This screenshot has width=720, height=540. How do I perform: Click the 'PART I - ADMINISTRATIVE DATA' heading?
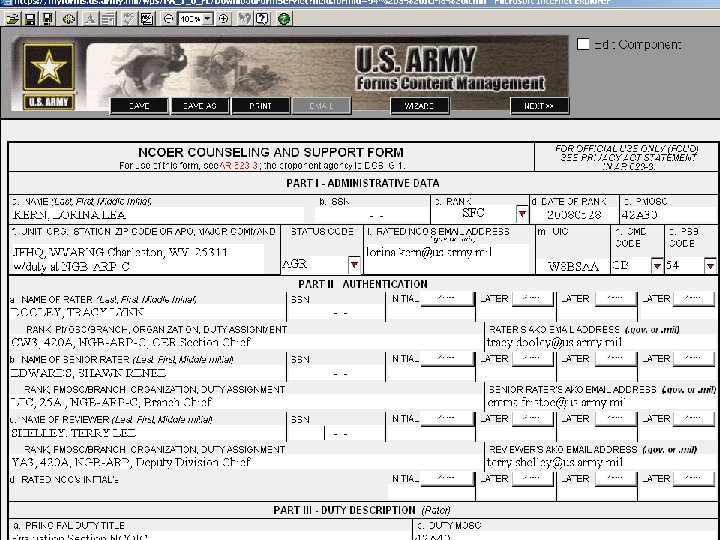pyautogui.click(x=363, y=183)
